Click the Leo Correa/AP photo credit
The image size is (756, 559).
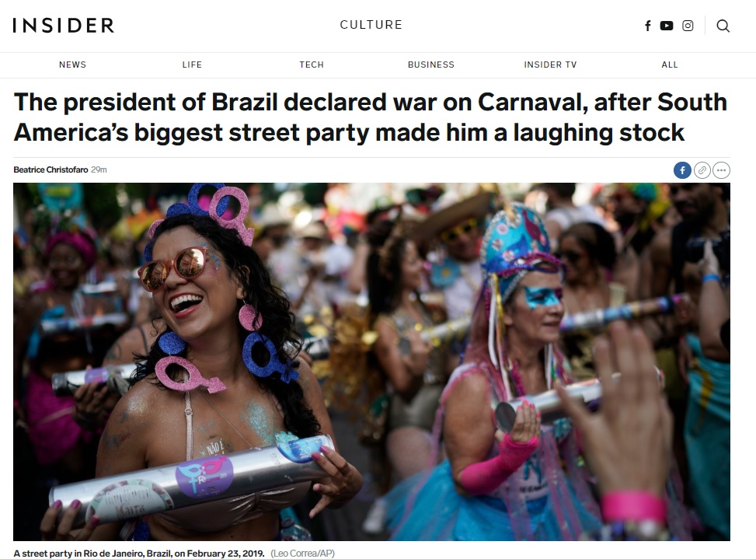tap(302, 554)
